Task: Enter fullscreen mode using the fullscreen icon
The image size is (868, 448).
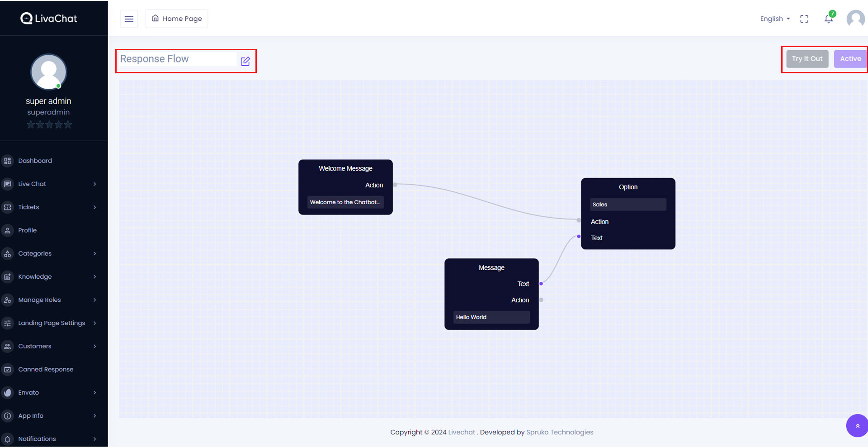Action: (x=804, y=19)
